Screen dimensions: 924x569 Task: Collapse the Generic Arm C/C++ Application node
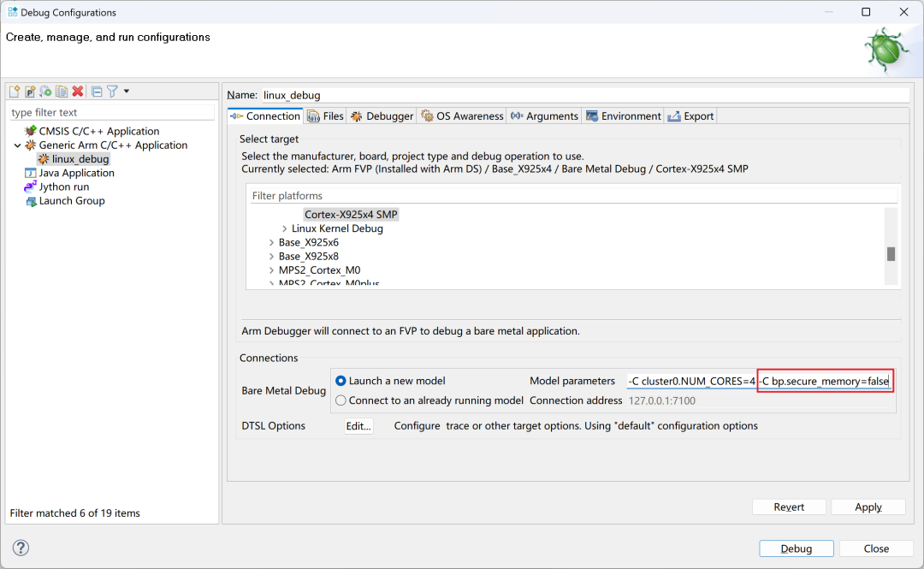pos(18,145)
